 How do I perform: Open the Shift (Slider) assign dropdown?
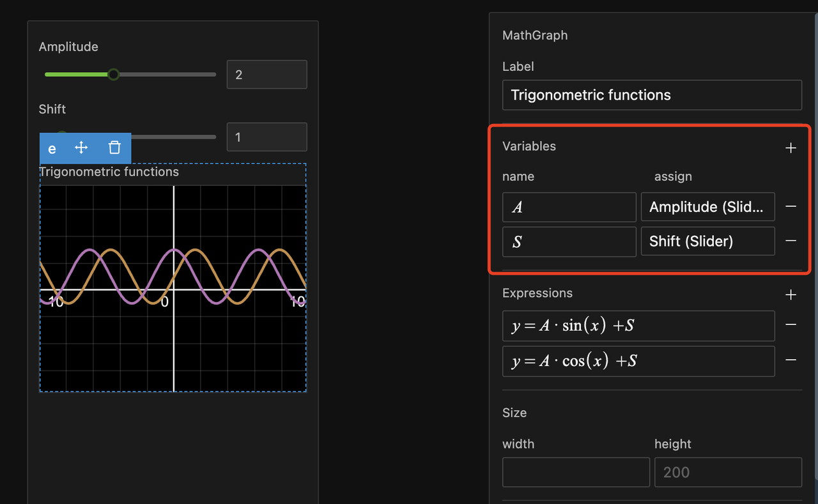point(707,241)
